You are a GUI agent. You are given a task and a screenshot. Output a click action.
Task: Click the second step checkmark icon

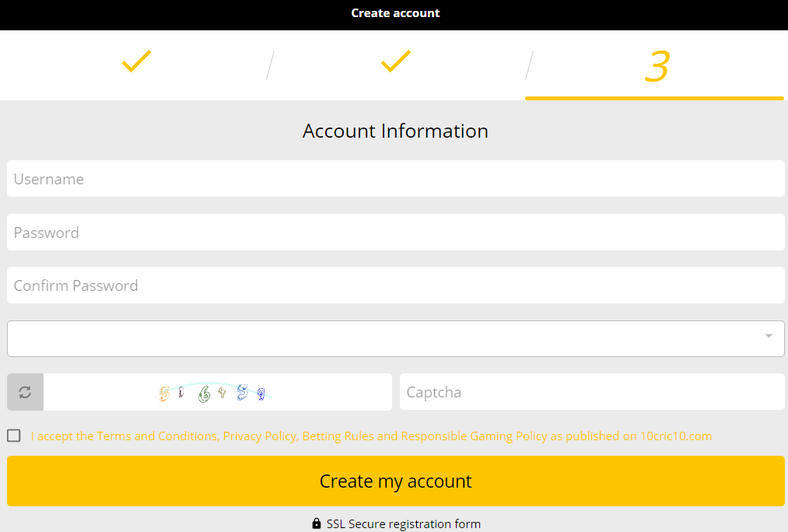(395, 62)
